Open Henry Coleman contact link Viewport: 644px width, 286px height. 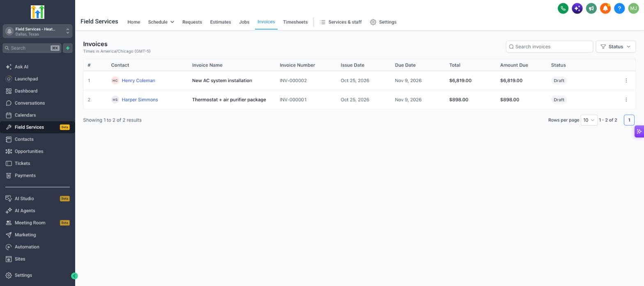point(138,80)
